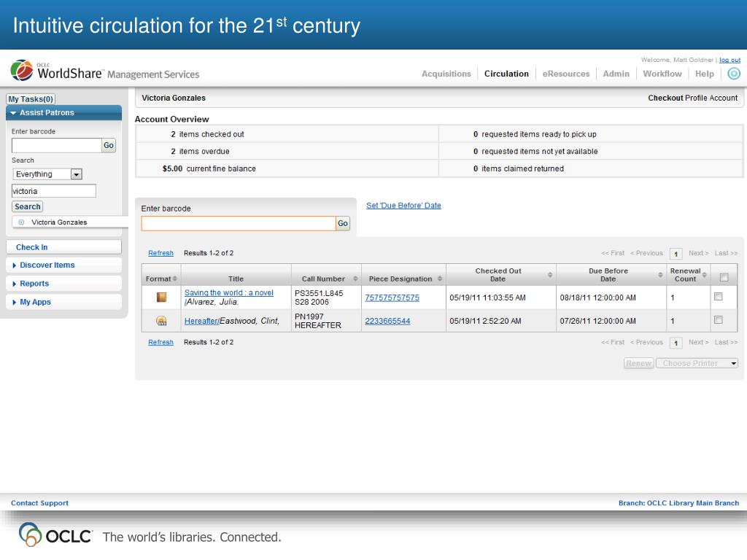Open barcode 2233665544 link
Image resolution: width=747 pixels, height=560 pixels.
tap(387, 321)
